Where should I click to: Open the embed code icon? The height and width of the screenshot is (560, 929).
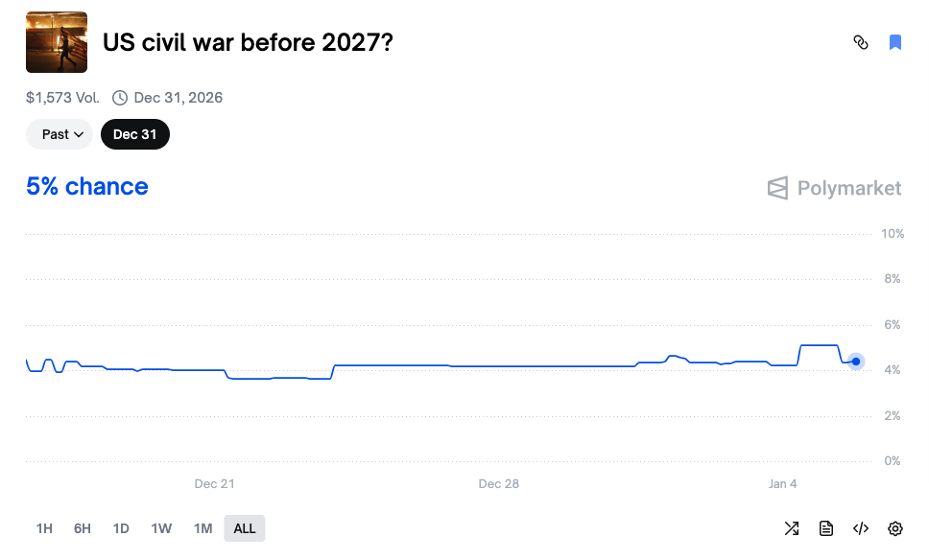861,528
